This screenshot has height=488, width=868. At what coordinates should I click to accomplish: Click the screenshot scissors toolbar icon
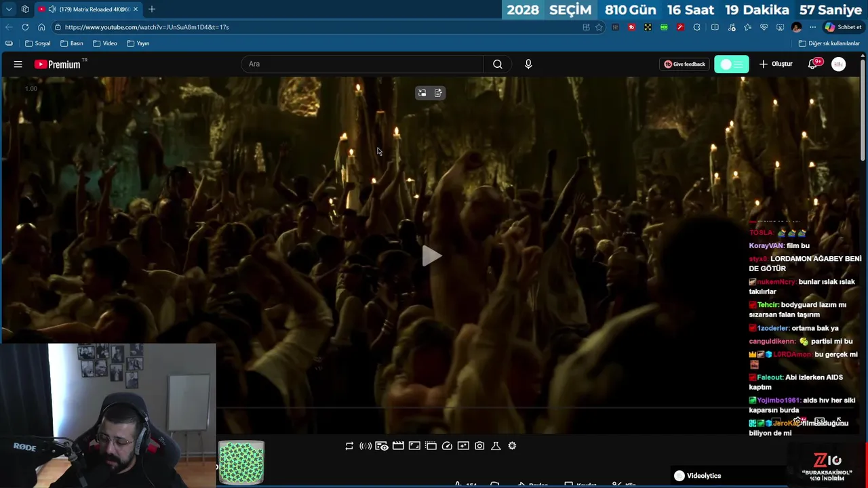tap(780, 27)
